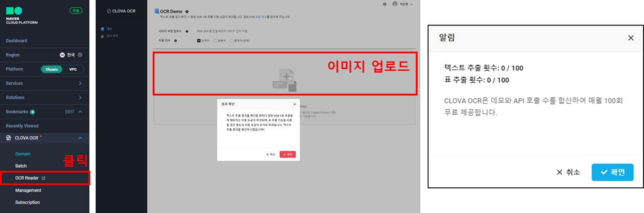Click the 결과 확인 dialog title

228,104
